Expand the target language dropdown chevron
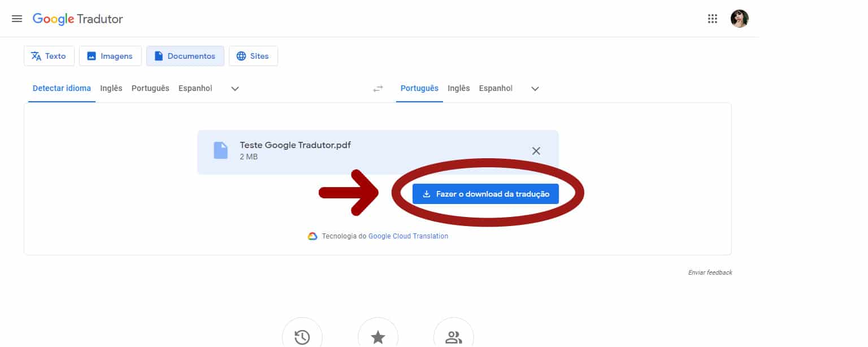The height and width of the screenshot is (347, 868). point(534,89)
